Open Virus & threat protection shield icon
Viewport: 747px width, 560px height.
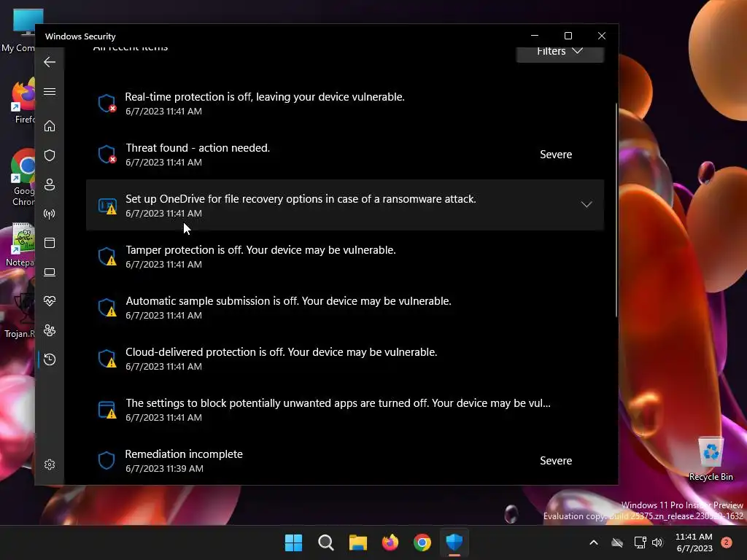click(x=50, y=155)
